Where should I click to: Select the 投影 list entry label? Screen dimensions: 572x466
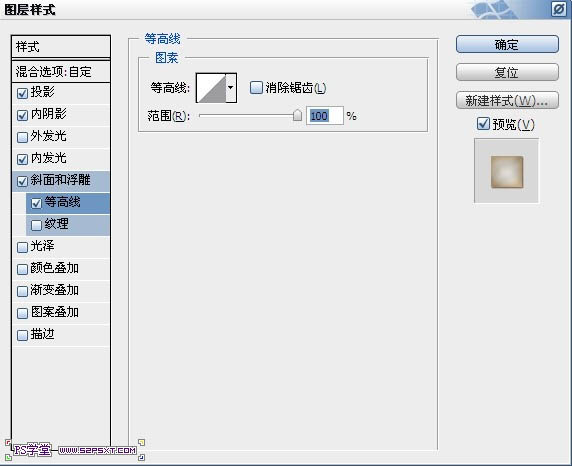(x=42, y=92)
